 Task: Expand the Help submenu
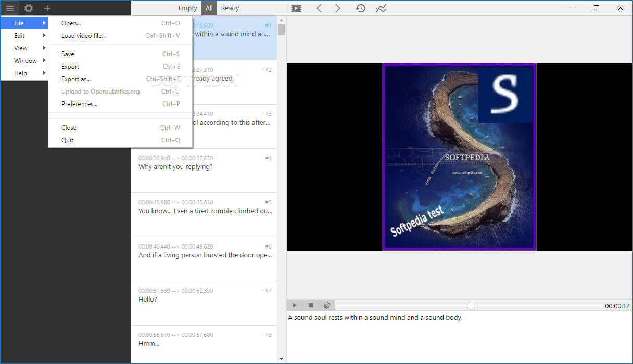(x=24, y=73)
